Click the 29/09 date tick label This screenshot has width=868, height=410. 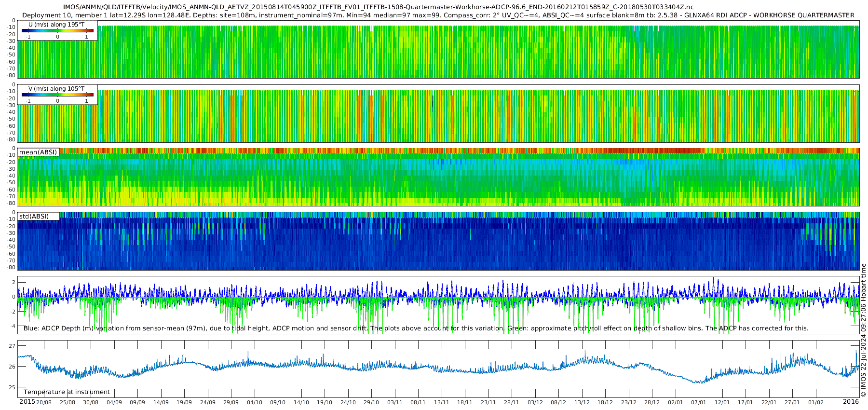[231, 402]
